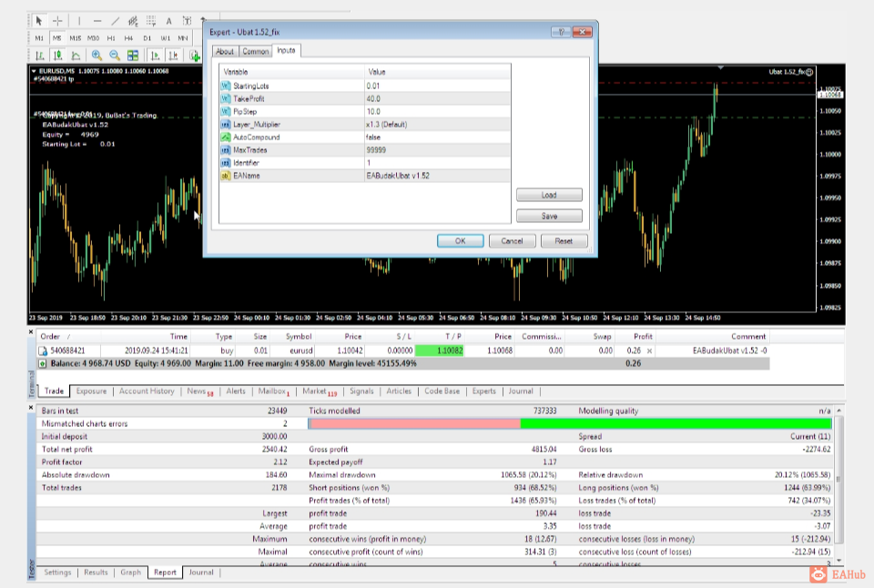Select the horizontal line drawing tool
The width and height of the screenshot is (874, 588).
pos(97,21)
